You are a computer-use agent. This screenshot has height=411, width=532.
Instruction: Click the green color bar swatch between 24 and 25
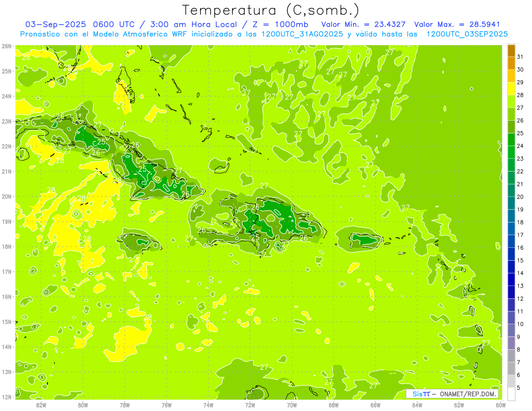[x=511, y=139]
